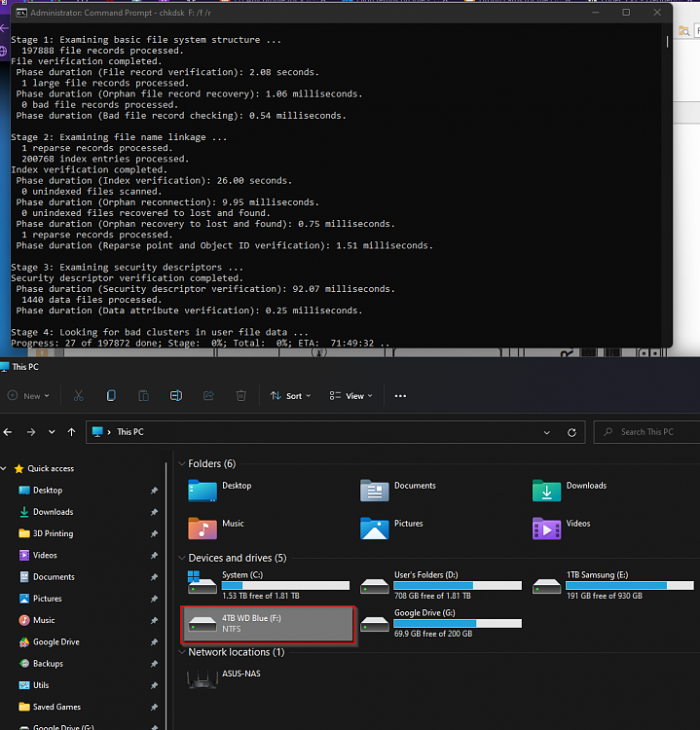Open the Documents folder in Folders group

pos(375,491)
